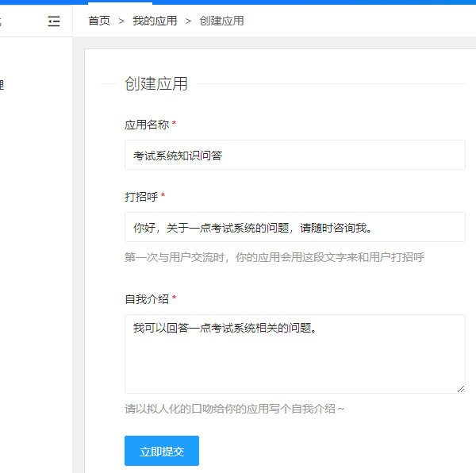Focus the 打招呼 input field
Viewport: 476px width, 473px height.
[295, 227]
